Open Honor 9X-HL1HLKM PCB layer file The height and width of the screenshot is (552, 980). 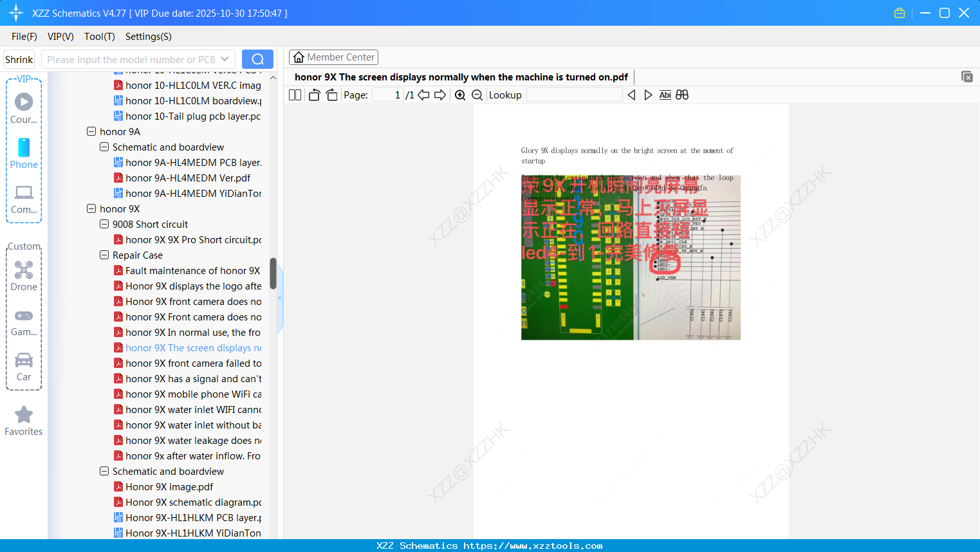(x=188, y=517)
